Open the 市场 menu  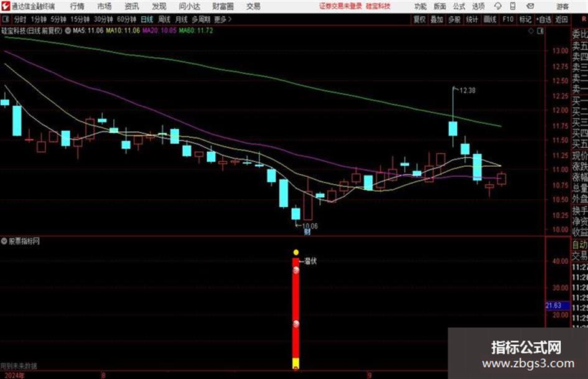point(105,6)
